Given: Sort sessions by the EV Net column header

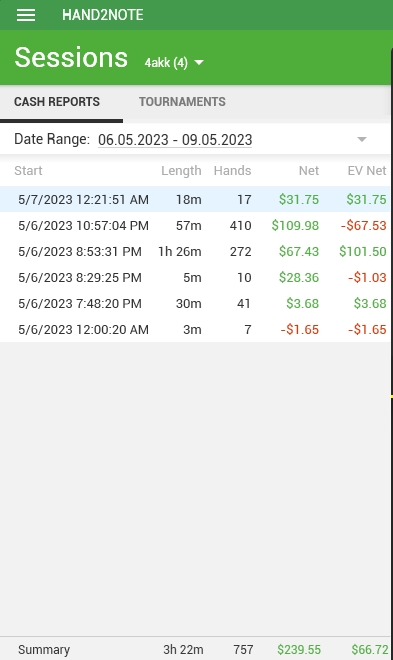Looking at the screenshot, I should pos(366,170).
